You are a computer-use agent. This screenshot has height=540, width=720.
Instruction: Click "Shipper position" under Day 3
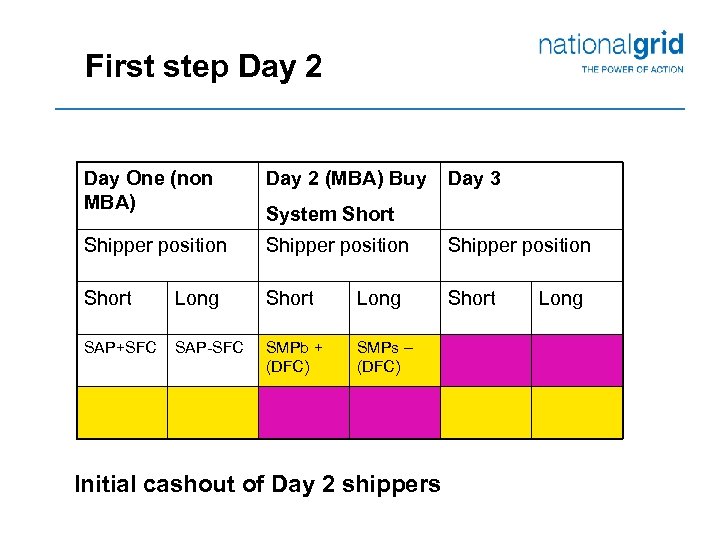[x=519, y=245]
